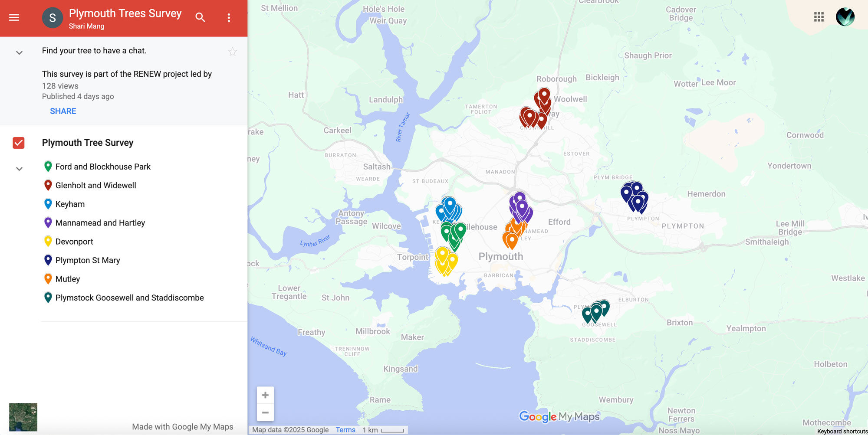This screenshot has height=435, width=868.
Task: Open the Terms link at the bottom
Action: point(345,429)
